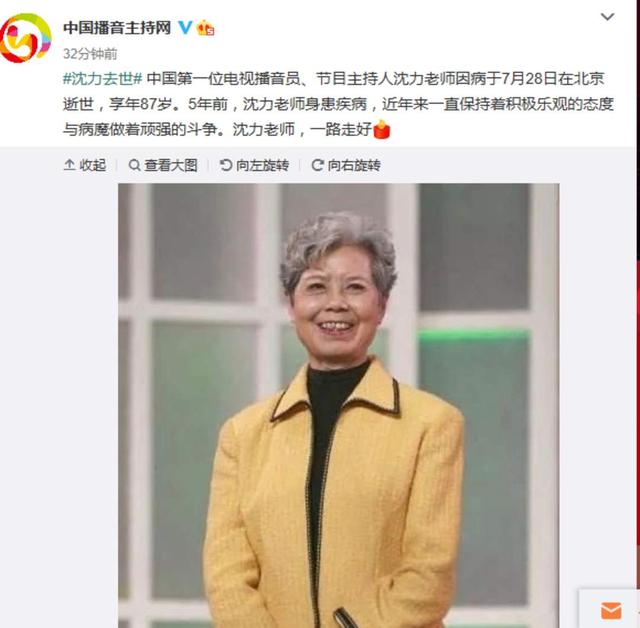This screenshot has width=640, height=628.
Task: Click the 收起 up-arrow icon
Action: (x=69, y=165)
